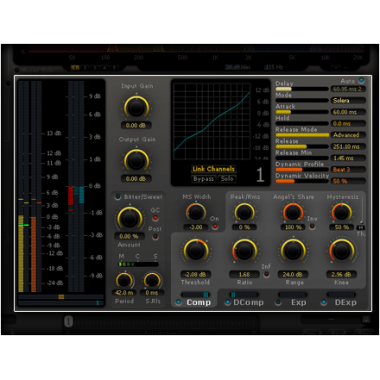Toggle the GC LED in Bitter/Sweet

click(155, 218)
